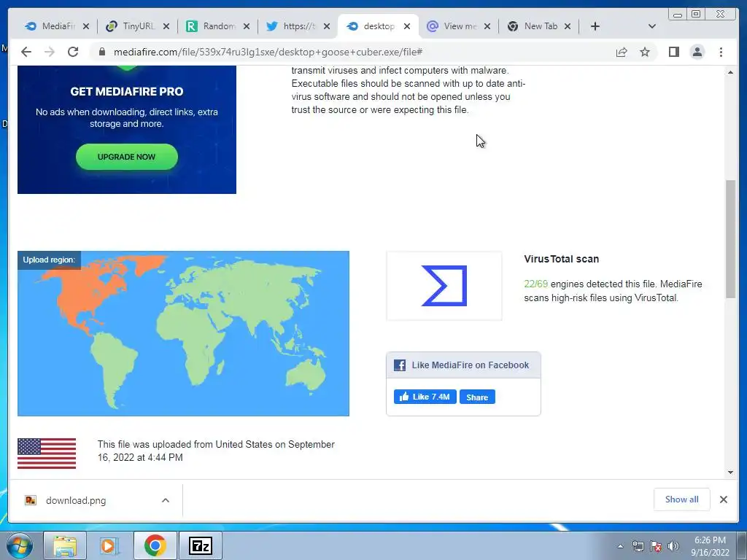This screenshot has width=747, height=560.
Task: Open download.png from the downloads bar
Action: [x=76, y=500]
